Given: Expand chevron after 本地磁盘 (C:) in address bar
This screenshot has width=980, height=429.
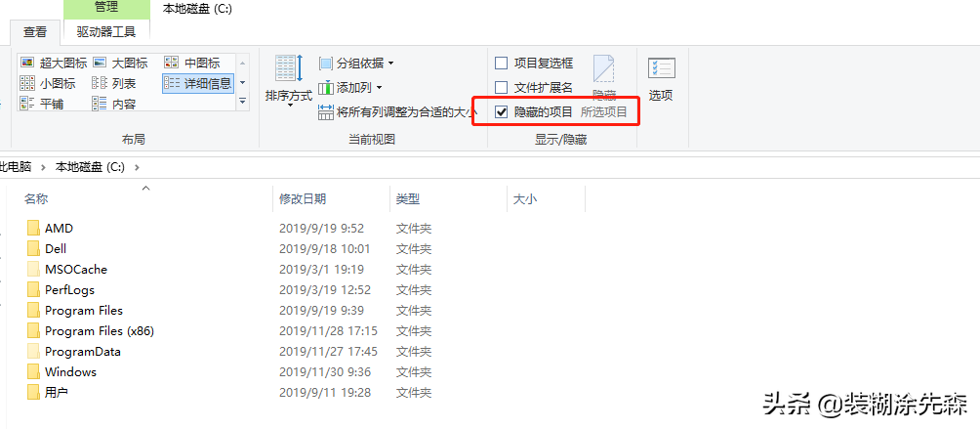Looking at the screenshot, I should (x=138, y=167).
